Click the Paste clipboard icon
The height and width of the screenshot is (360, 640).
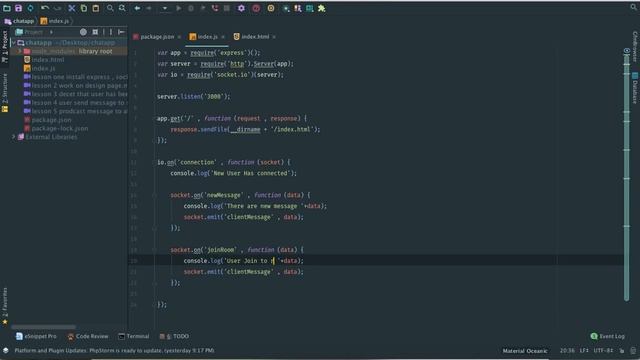96,8
